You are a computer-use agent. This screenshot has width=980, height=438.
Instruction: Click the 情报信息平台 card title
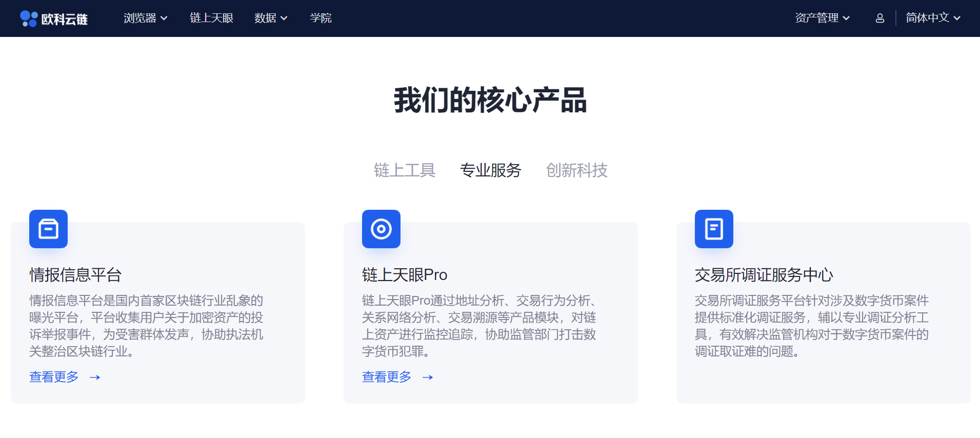tap(75, 275)
